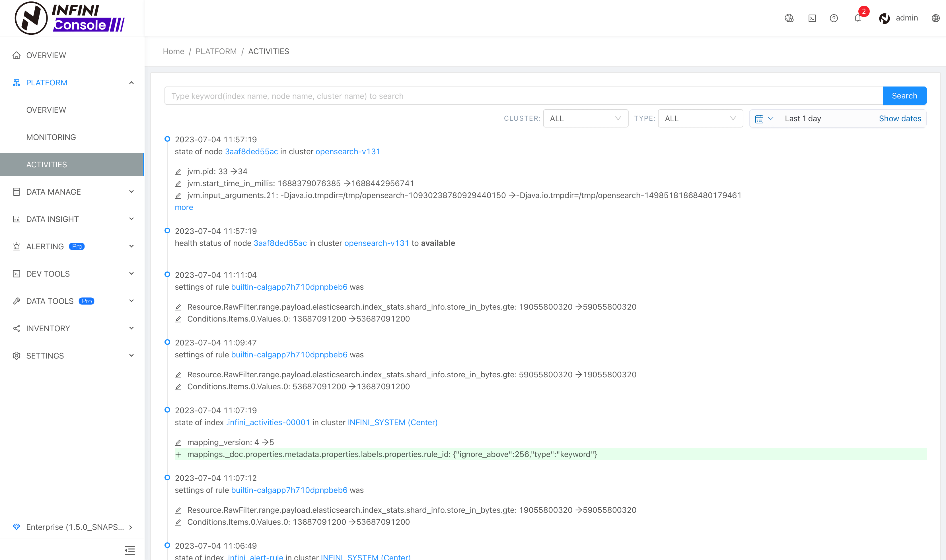946x560 pixels.
Task: Expand the ALERTING menu
Action: [x=131, y=246]
